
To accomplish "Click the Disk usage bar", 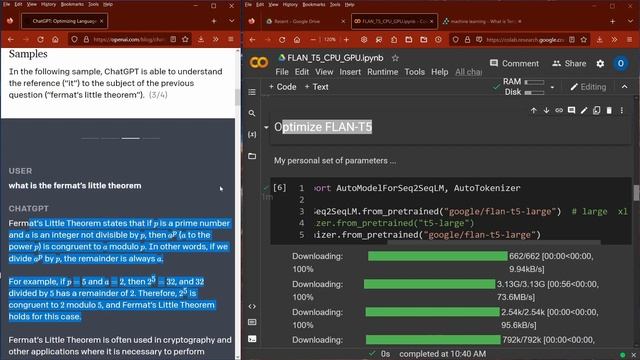I will point(534,92).
